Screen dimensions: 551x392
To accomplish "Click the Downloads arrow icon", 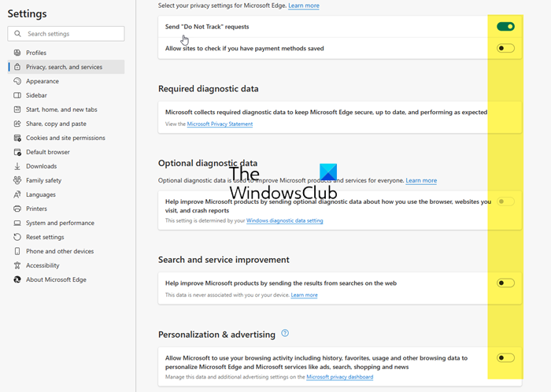I will click(x=17, y=166).
